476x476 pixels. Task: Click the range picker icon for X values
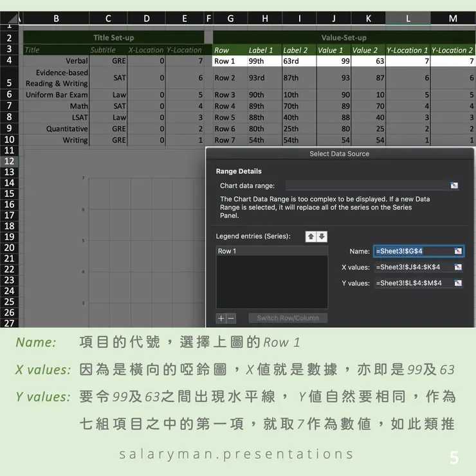coord(458,267)
